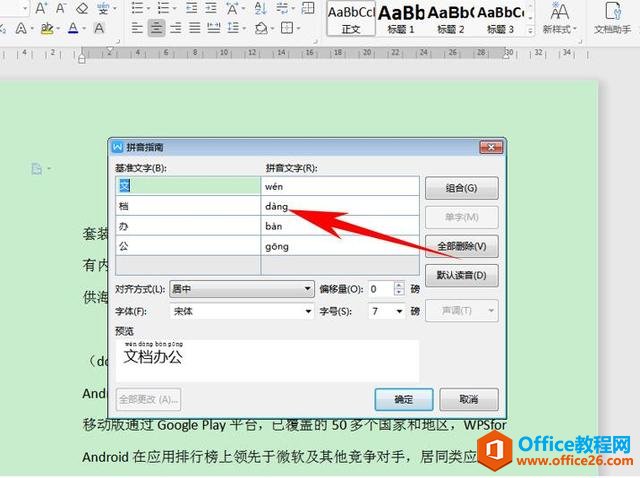Click the paragraph shading paint bucket icon

(261, 28)
